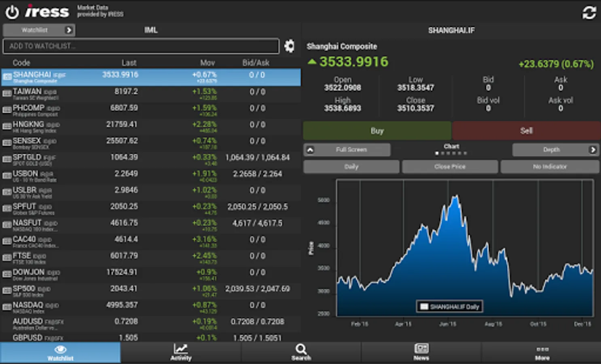This screenshot has height=364, width=601.
Task: Click the Close value 3510.3537
Action: click(415, 108)
